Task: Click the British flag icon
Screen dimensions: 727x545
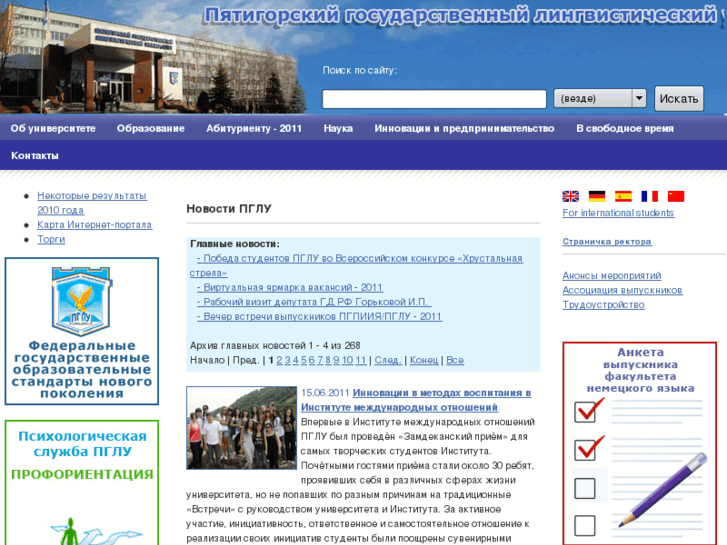Action: (x=570, y=196)
